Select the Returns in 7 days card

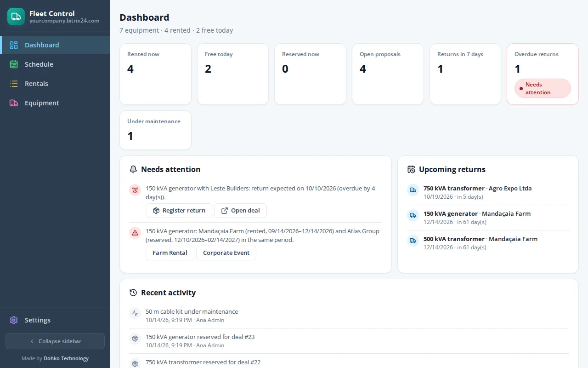point(465,74)
